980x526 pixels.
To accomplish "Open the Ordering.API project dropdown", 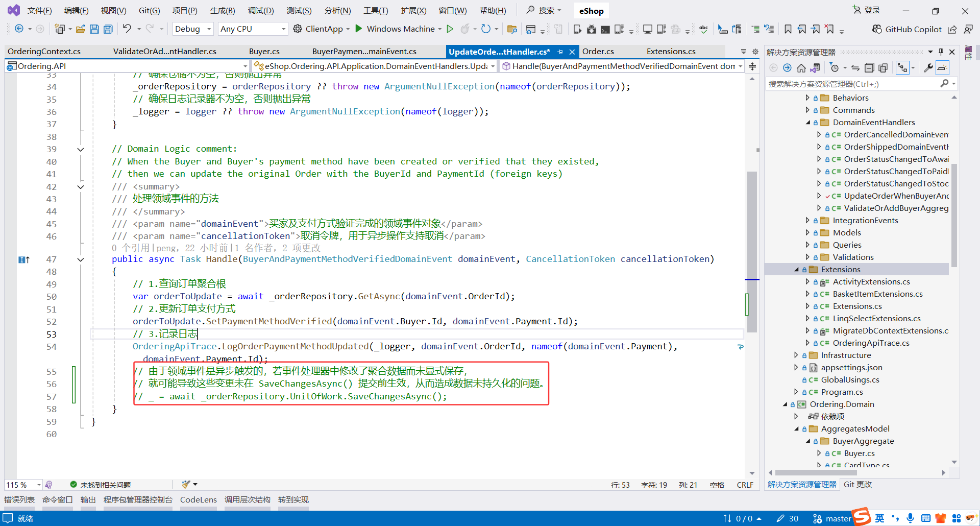I will click(x=127, y=66).
